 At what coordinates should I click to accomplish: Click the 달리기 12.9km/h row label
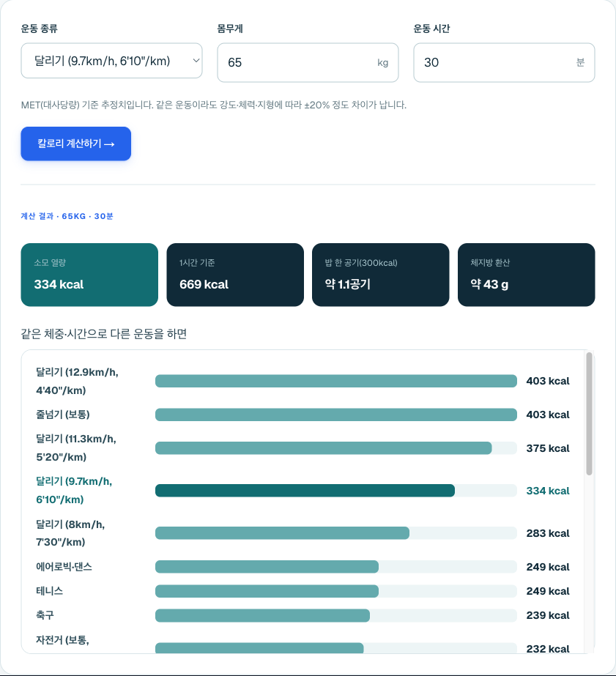[78, 381]
